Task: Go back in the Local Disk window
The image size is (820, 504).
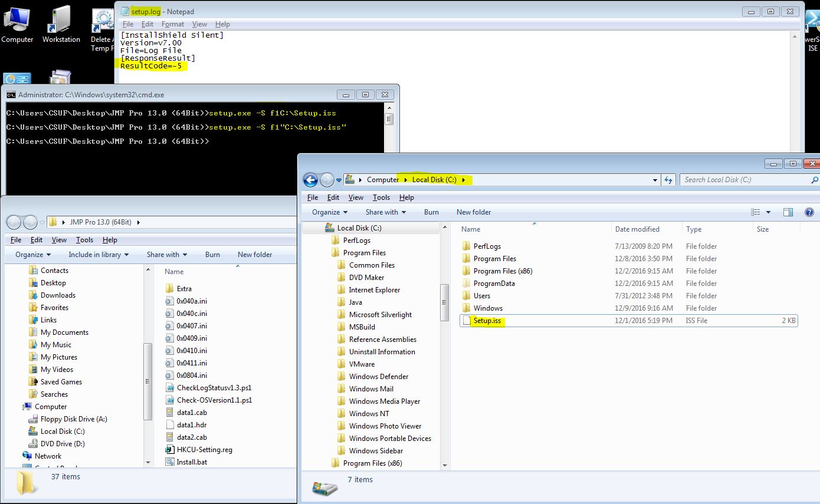Action: (x=310, y=180)
